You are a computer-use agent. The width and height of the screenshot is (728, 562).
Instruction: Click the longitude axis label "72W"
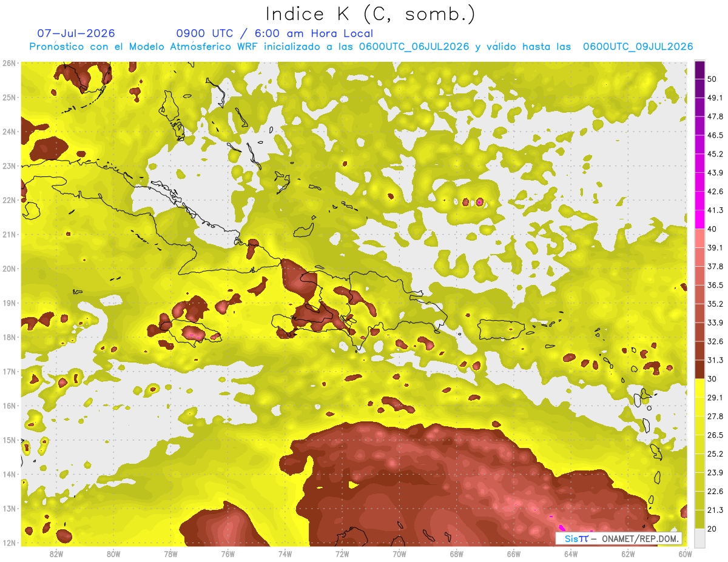point(342,554)
